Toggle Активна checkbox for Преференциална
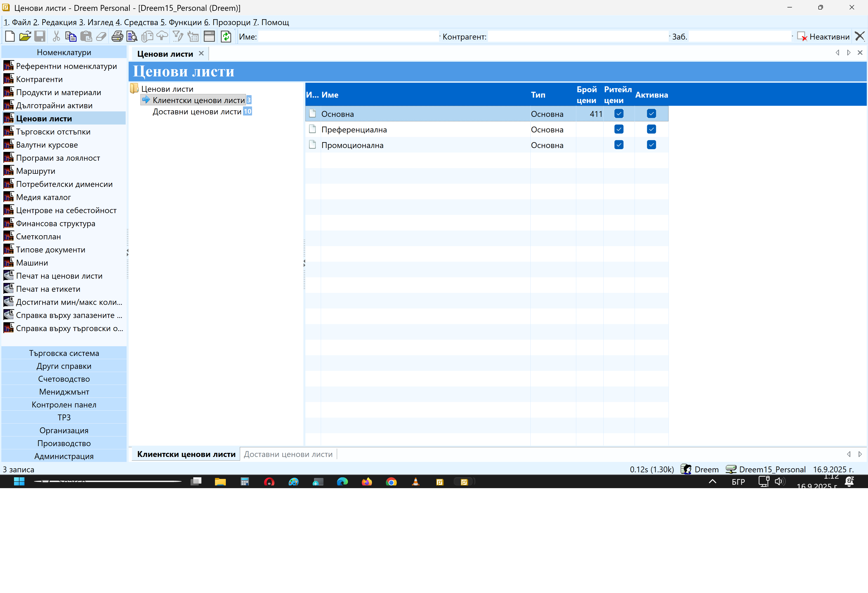The width and height of the screenshot is (868, 593). (x=651, y=129)
